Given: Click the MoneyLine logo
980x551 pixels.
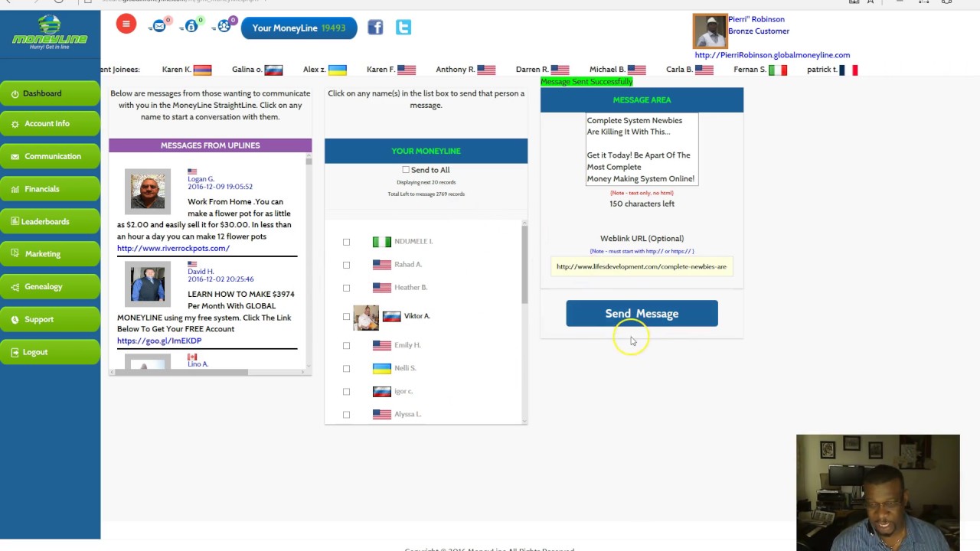Looking at the screenshot, I should coord(50,32).
